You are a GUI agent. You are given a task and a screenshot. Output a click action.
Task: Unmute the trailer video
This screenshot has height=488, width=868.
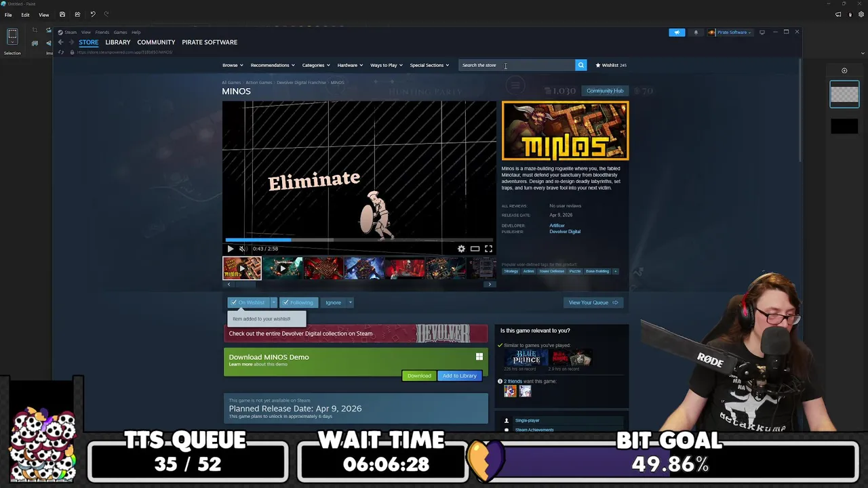click(242, 249)
